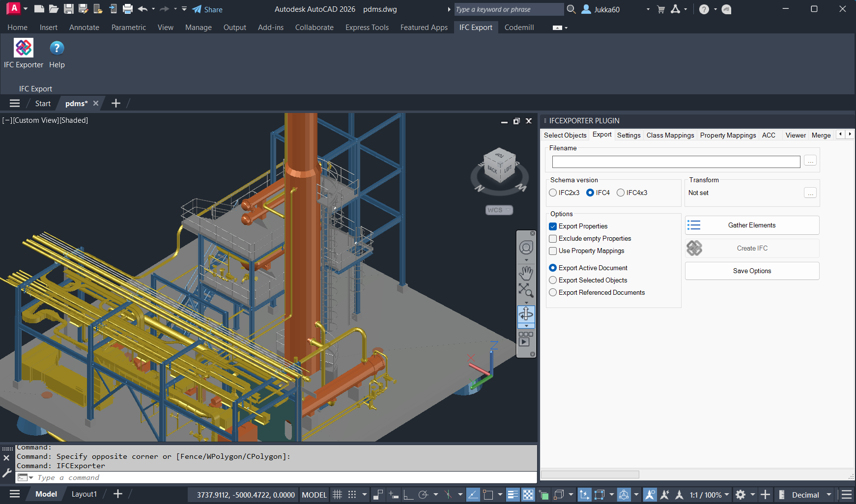Screen dimensions: 856x504
Task: Expand the WCS coordinate system dropdown
Action: (x=499, y=210)
